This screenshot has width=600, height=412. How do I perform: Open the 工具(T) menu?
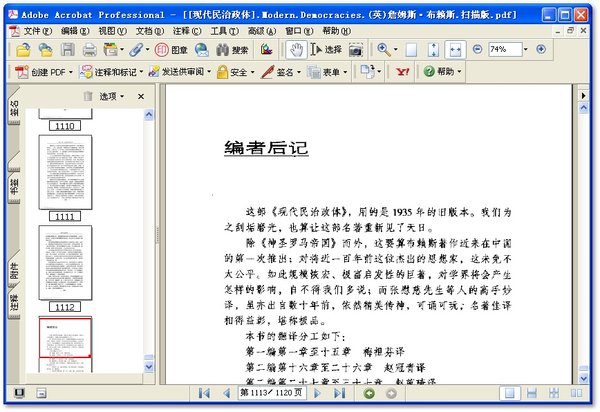224,31
